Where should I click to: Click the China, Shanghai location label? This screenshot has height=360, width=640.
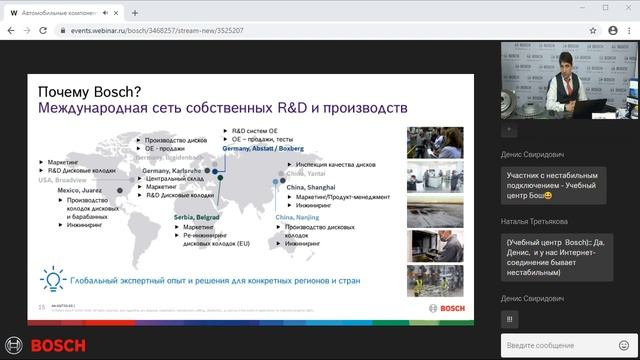[x=311, y=187]
